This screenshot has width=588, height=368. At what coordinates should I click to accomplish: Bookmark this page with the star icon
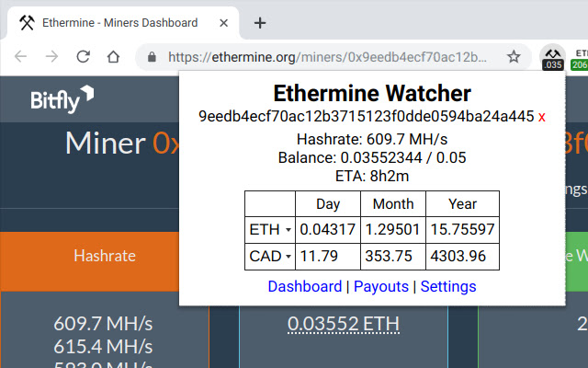tap(514, 57)
